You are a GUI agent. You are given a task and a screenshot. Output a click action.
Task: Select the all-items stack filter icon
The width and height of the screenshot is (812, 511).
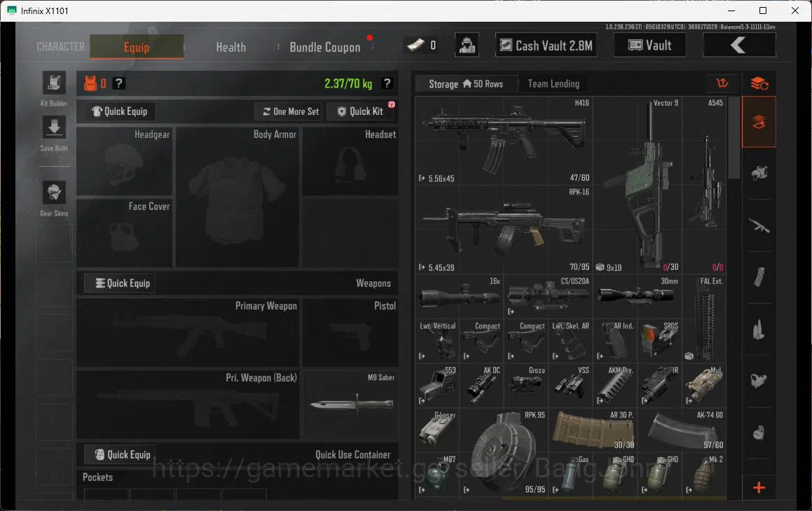pos(759,83)
